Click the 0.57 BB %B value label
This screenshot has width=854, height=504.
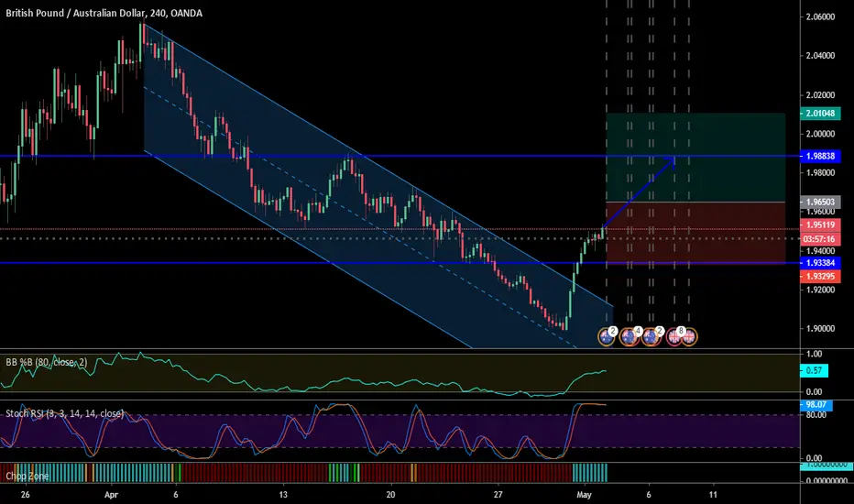[814, 370]
